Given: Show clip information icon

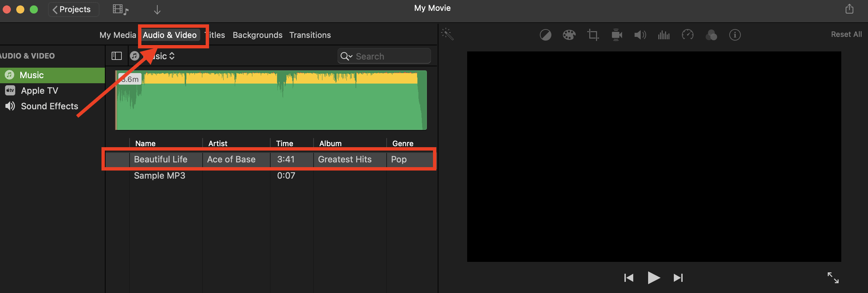Looking at the screenshot, I should pos(735,35).
